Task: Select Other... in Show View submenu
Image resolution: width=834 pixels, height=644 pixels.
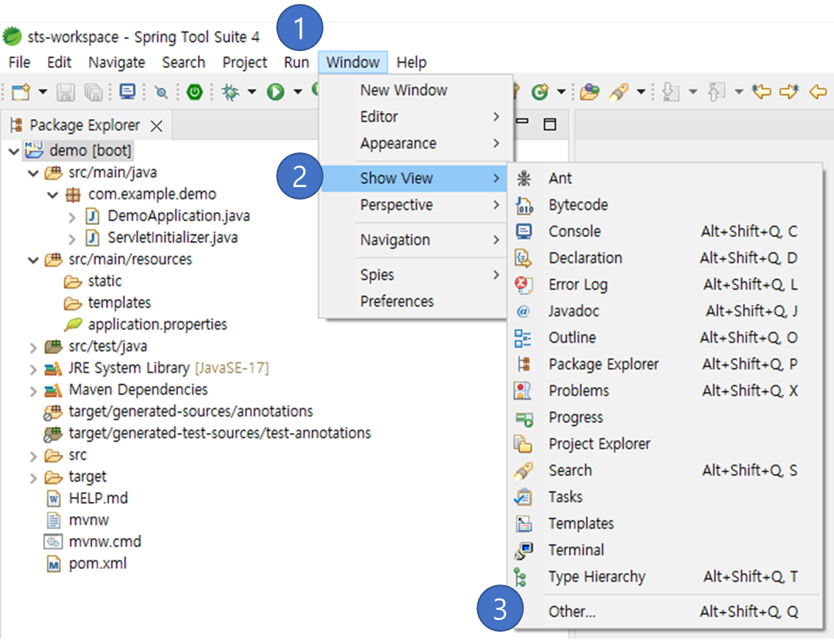Action: pyautogui.click(x=665, y=612)
